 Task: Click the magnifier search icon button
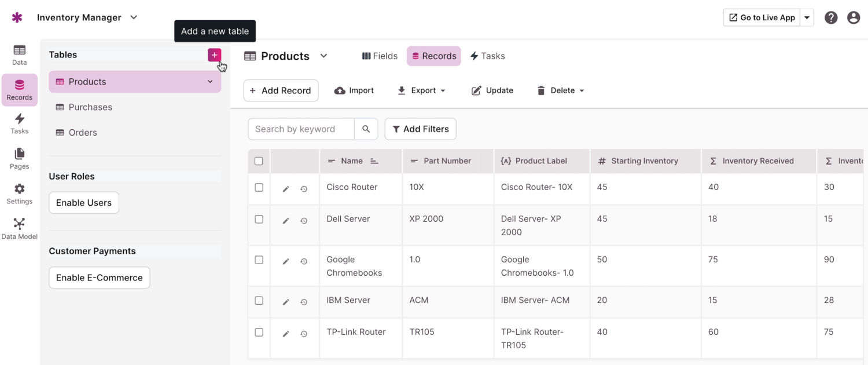[366, 129]
